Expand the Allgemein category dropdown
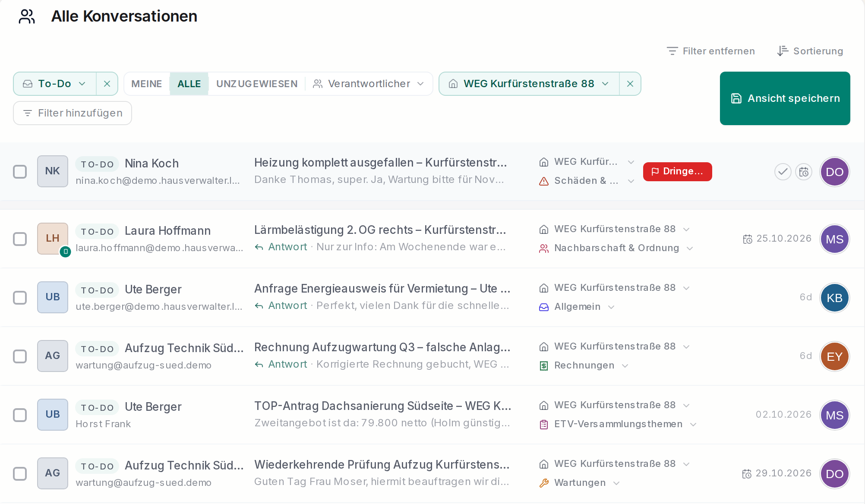The height and width of the screenshot is (504, 865). 611,307
